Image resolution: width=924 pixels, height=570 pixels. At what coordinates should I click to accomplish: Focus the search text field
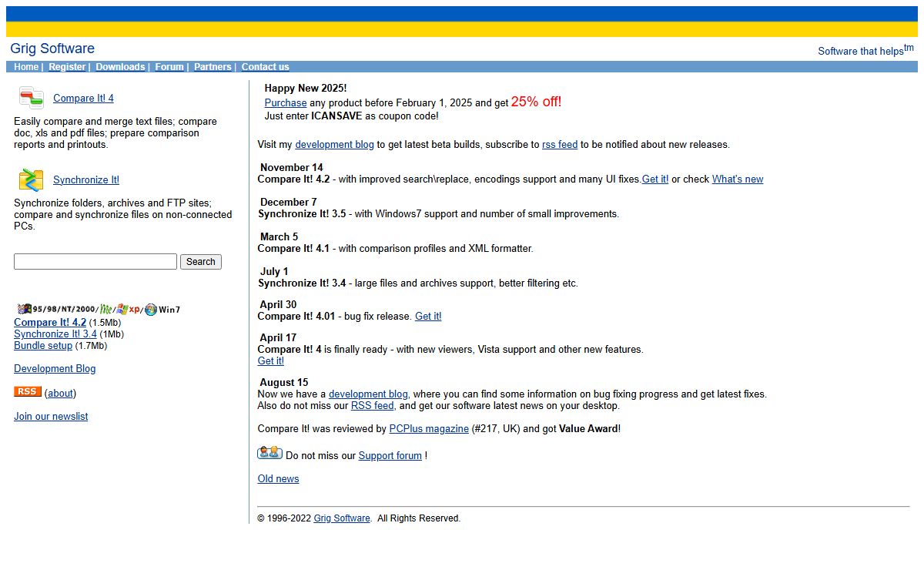coord(95,262)
